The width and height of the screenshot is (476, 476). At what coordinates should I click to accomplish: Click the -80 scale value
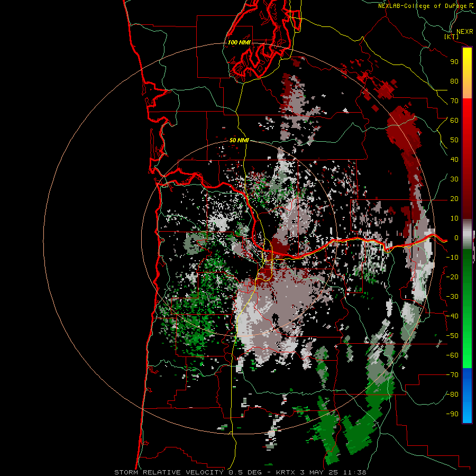[452, 395]
